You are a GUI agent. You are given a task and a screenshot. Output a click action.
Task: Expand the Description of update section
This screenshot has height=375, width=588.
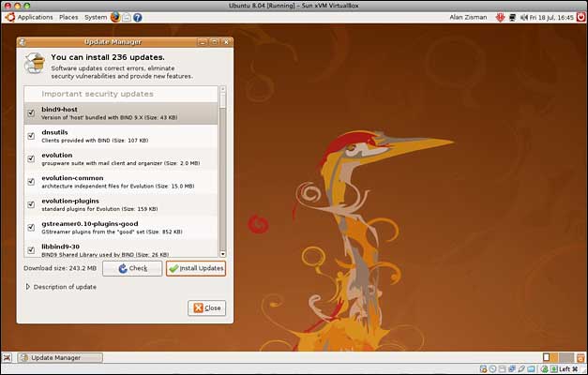28,287
